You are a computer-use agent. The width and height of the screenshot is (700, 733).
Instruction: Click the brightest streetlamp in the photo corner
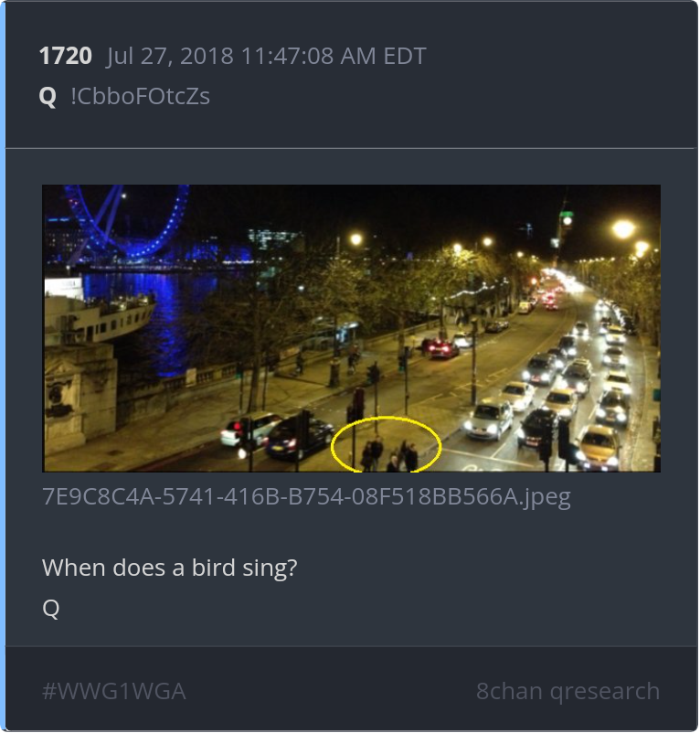pyautogui.click(x=624, y=229)
